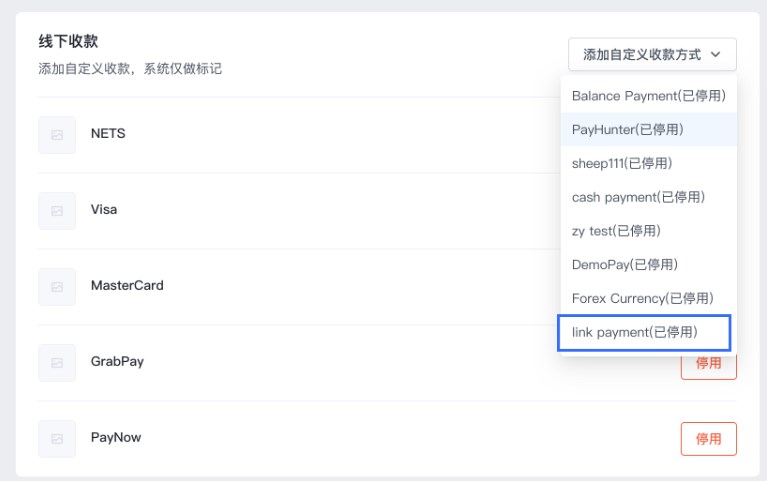The height and width of the screenshot is (481, 767).
Task: Open the 添加自定义收款方式 dropdown
Action: coord(652,54)
